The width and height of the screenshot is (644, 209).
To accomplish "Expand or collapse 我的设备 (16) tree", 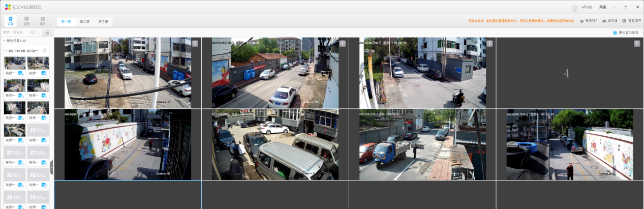I will [4, 41].
